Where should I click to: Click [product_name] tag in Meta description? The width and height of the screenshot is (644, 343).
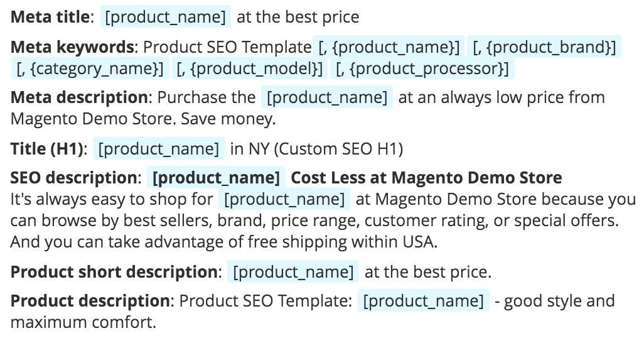(x=327, y=97)
